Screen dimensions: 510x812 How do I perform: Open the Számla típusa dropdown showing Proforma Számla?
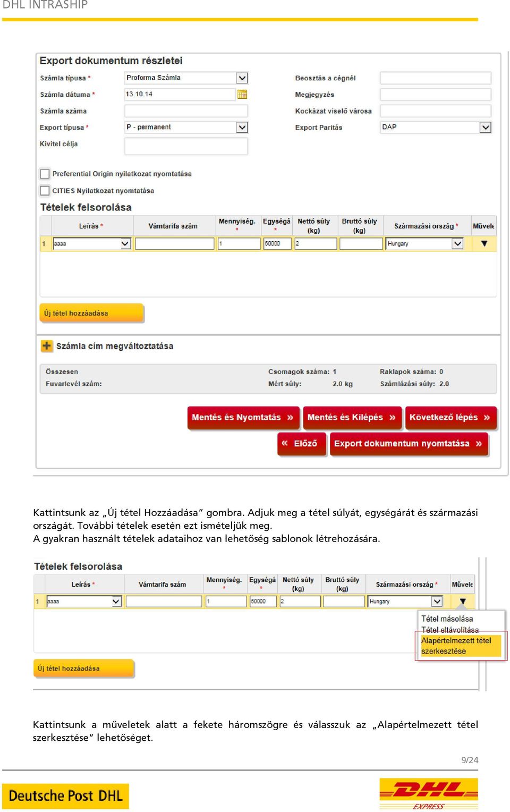point(186,78)
